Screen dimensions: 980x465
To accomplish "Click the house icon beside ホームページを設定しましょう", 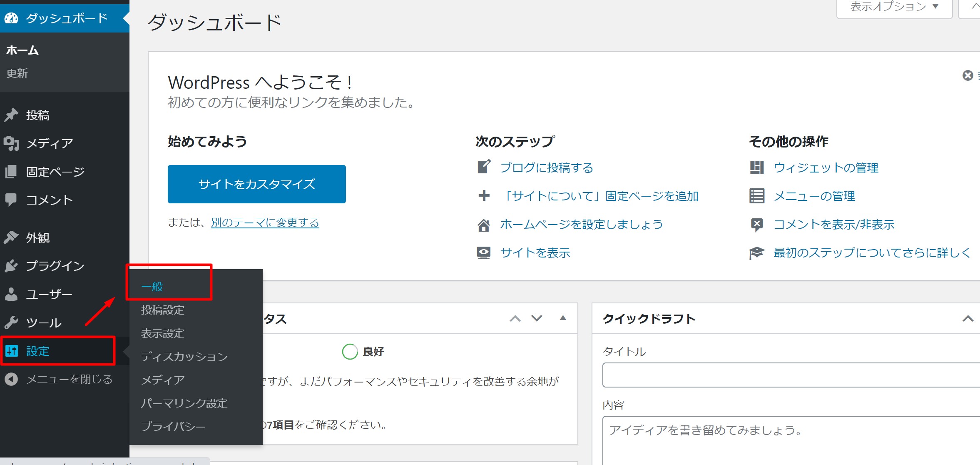I will pyautogui.click(x=484, y=225).
